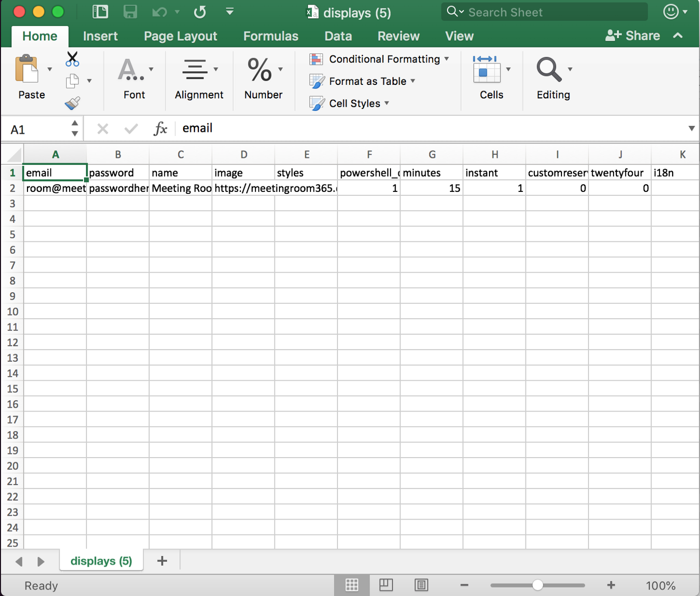
Task: Click the Redo arrow icon
Action: point(199,11)
